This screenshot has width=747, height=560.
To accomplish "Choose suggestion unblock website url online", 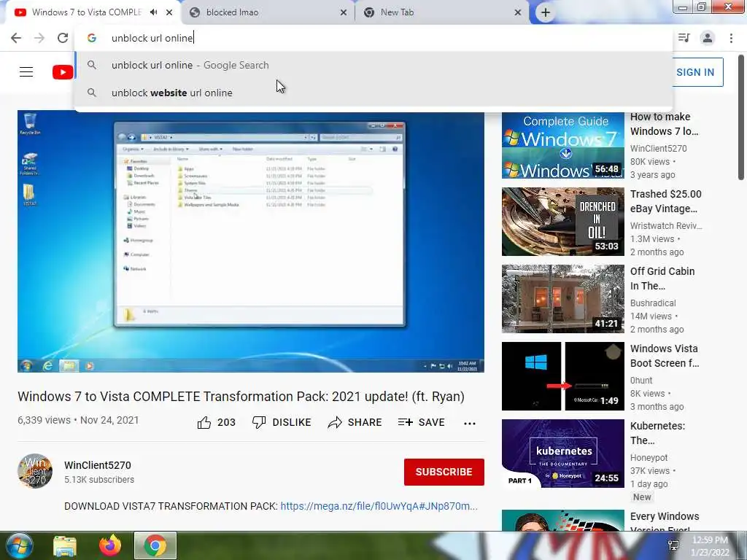I will coord(373,93).
